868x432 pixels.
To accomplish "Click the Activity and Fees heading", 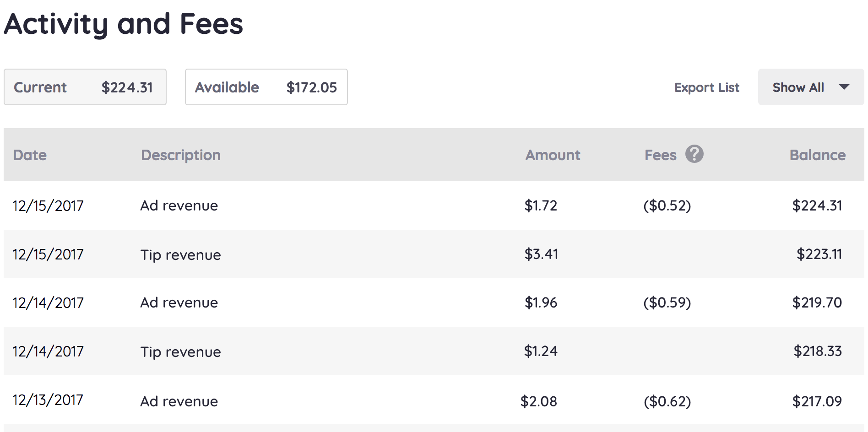I will click(x=124, y=24).
